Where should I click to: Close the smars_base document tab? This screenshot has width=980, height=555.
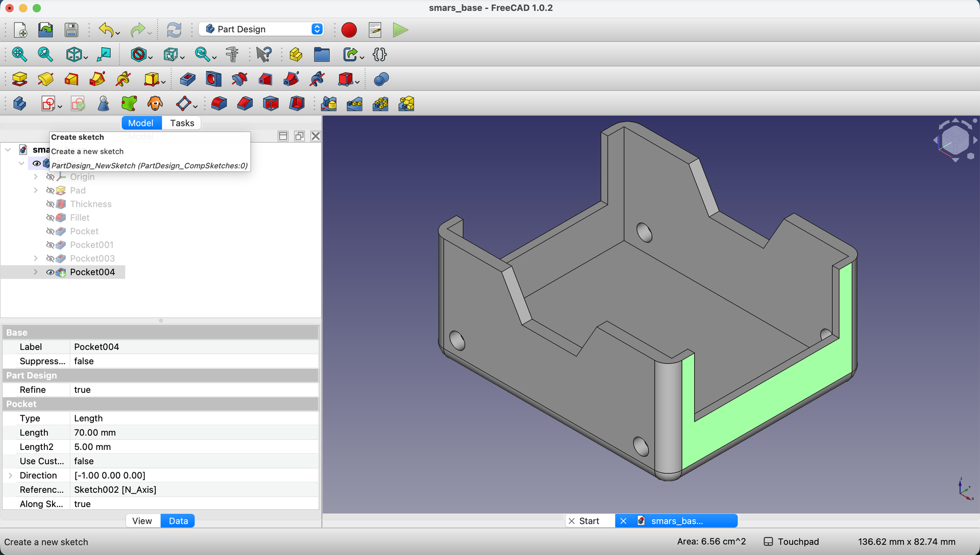[623, 521]
